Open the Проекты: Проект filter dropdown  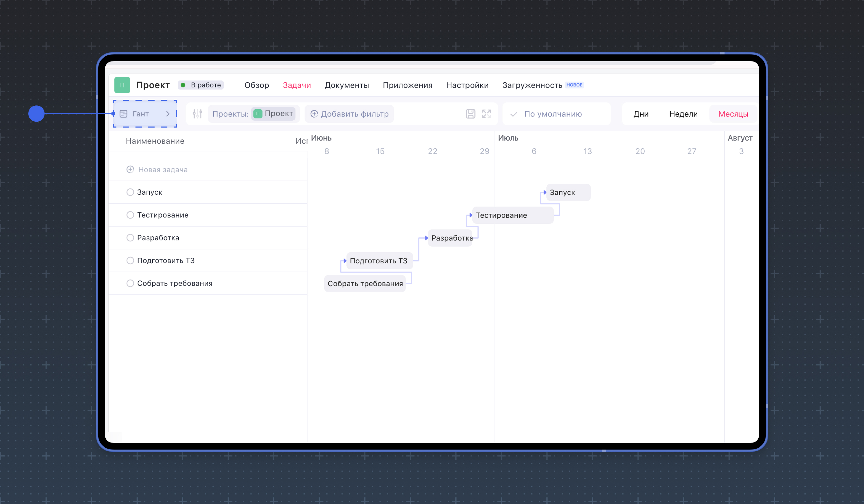pyautogui.click(x=254, y=114)
